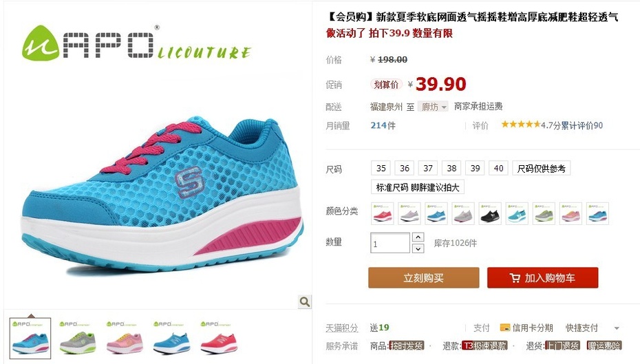
Task: Open the 廊坊 delivery city dropdown
Action: pos(433,107)
